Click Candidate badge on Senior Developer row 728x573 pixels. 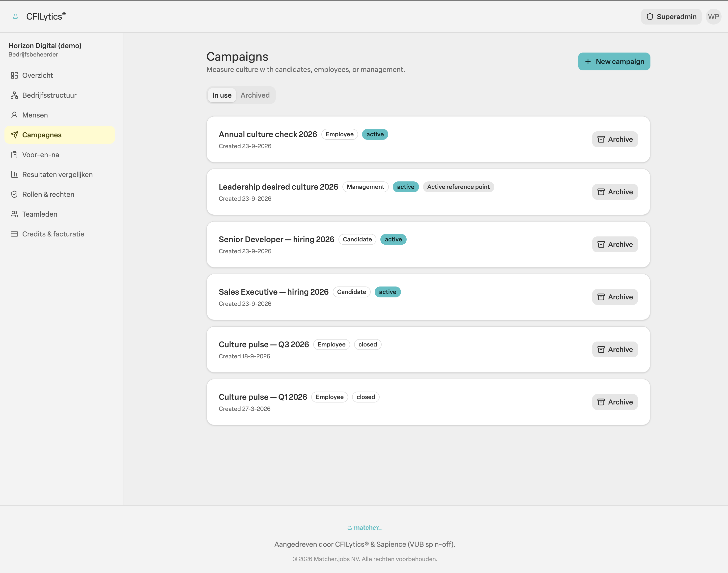357,239
